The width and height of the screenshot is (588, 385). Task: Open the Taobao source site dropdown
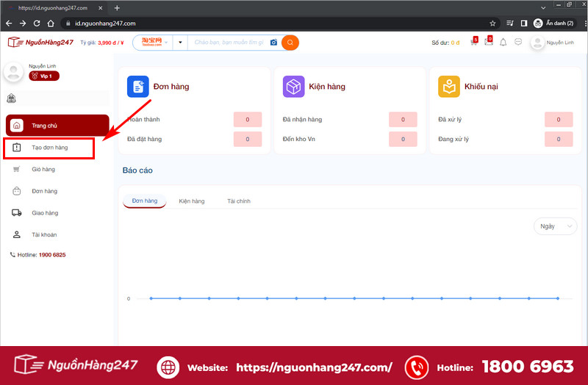154,43
